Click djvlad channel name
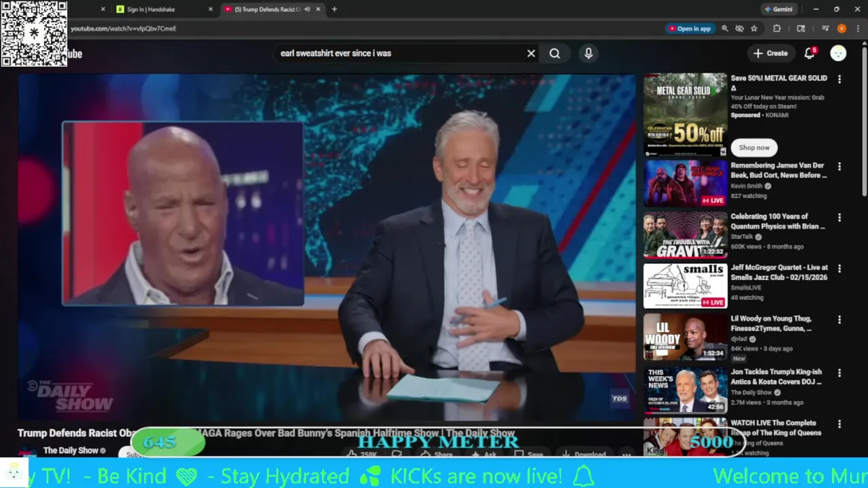This screenshot has height=488, width=868. click(x=739, y=338)
